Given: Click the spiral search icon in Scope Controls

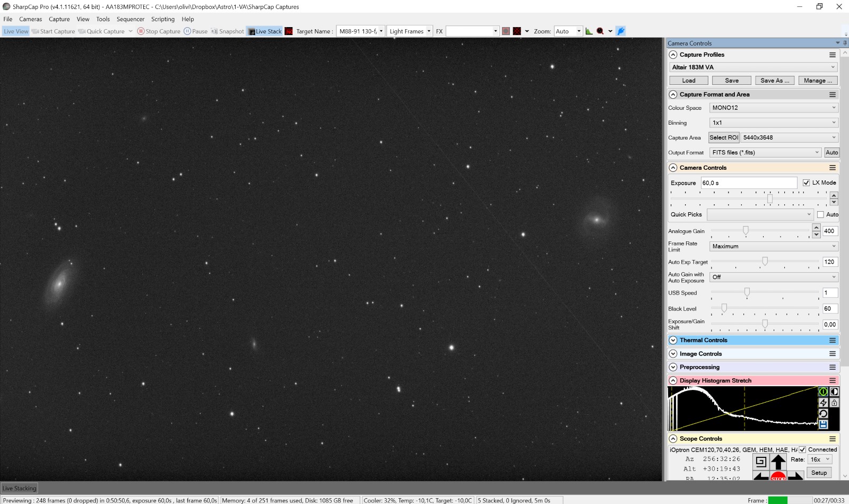Looking at the screenshot, I should (761, 461).
